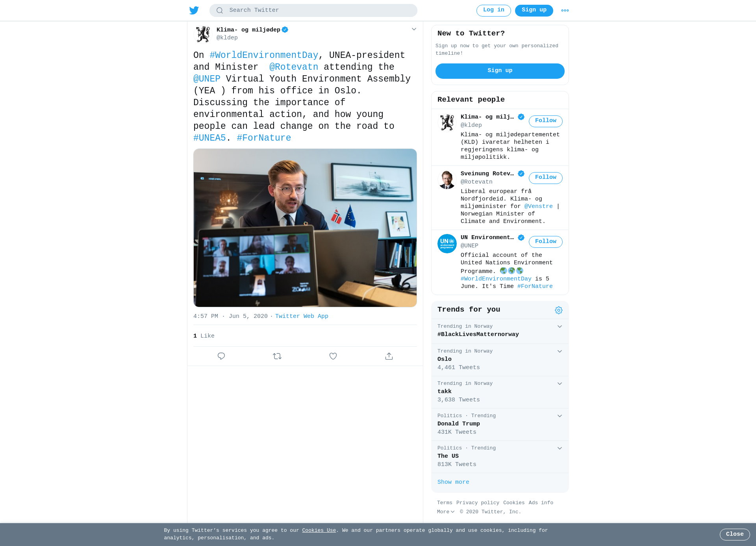
Task: Click the Twitter bird logo
Action: (x=194, y=10)
